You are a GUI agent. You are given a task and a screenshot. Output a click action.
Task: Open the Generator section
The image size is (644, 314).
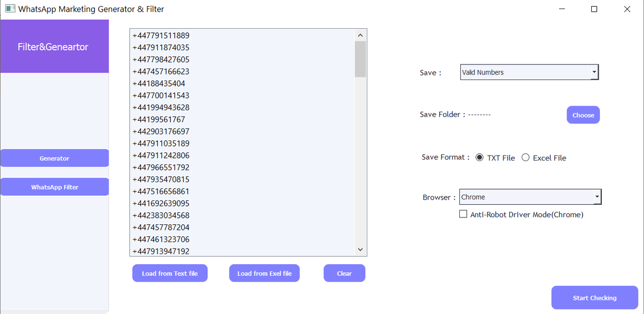tap(54, 158)
